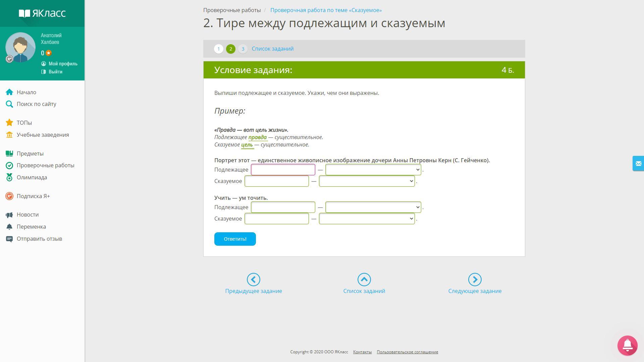Click the next task arrow icon
Image resolution: width=644 pixels, height=362 pixels.
click(x=475, y=280)
